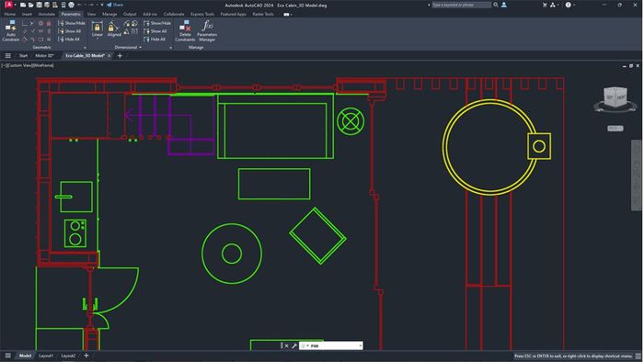Viewport: 644px width, 362px height.
Task: Apply the Collinear geometric constraint
Action: click(x=32, y=23)
